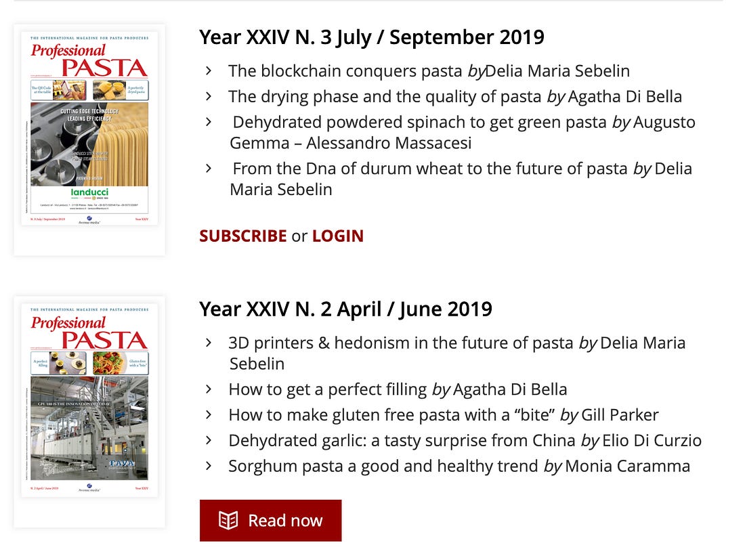Click Sorghum pasta a good and healthy trend title

[383, 466]
